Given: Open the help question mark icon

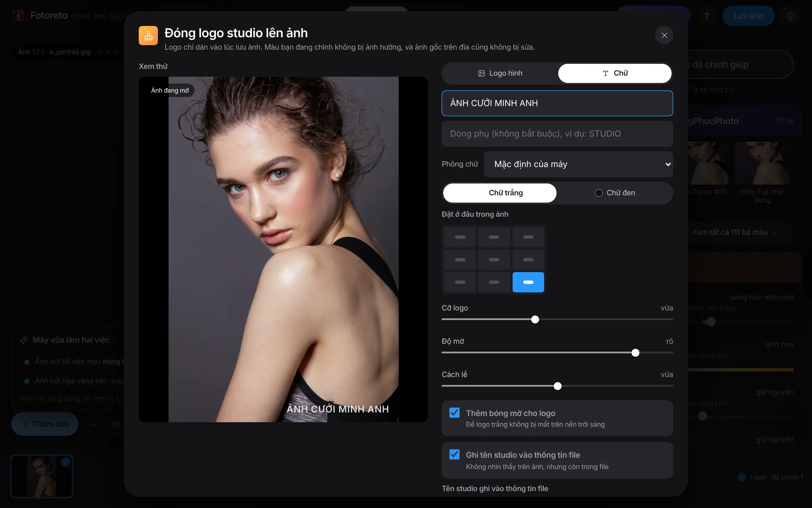Looking at the screenshot, I should point(706,16).
